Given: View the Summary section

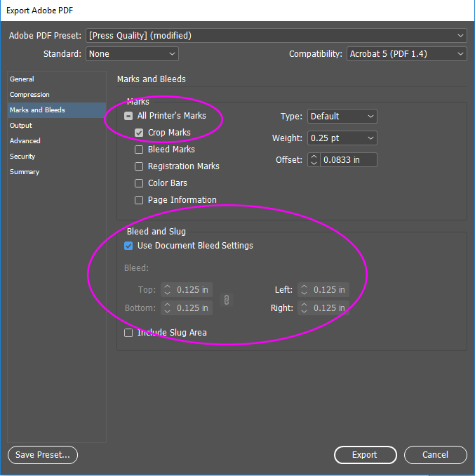Looking at the screenshot, I should pos(57,172).
